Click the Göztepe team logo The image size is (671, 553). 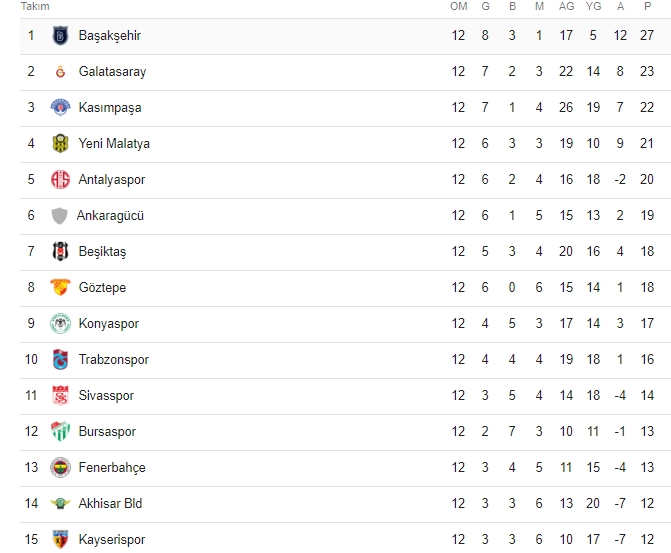(x=60, y=288)
